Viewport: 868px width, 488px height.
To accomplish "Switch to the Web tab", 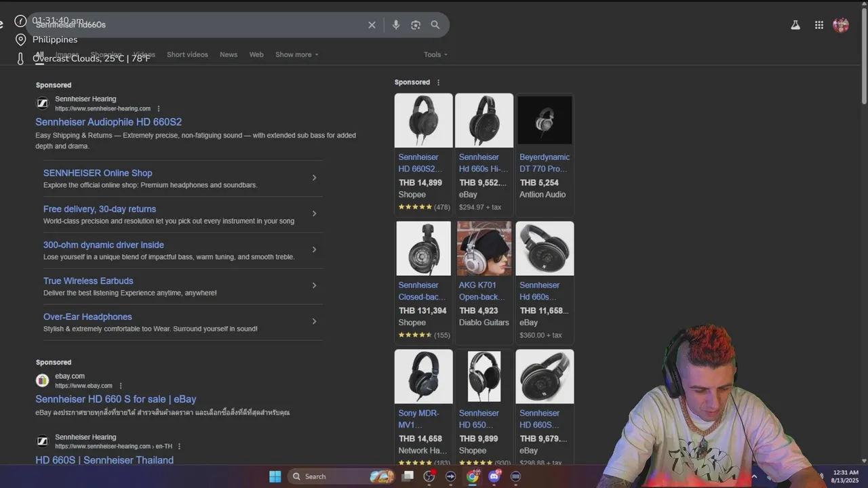I will [x=256, y=55].
